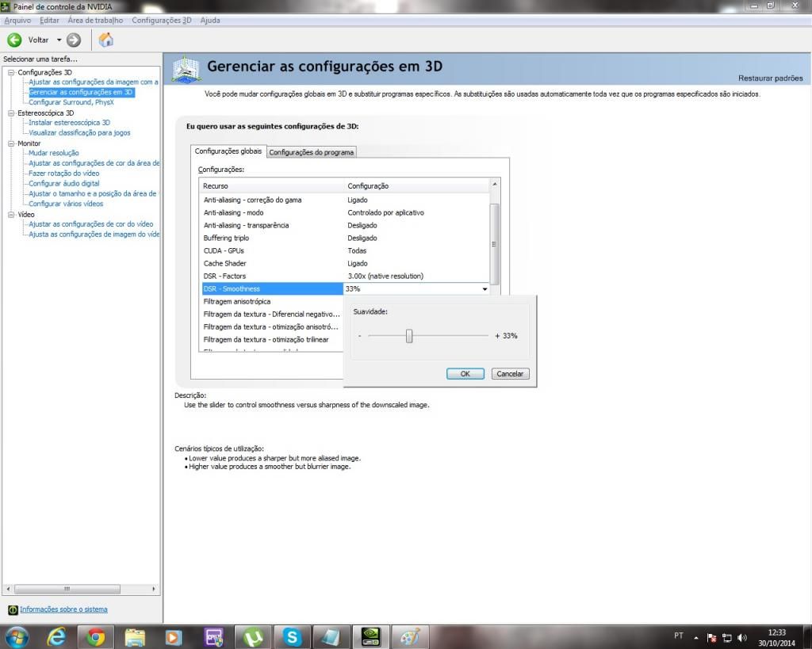The height and width of the screenshot is (649, 812).
Task: Show hidden tray icons arrow
Action: click(x=696, y=638)
